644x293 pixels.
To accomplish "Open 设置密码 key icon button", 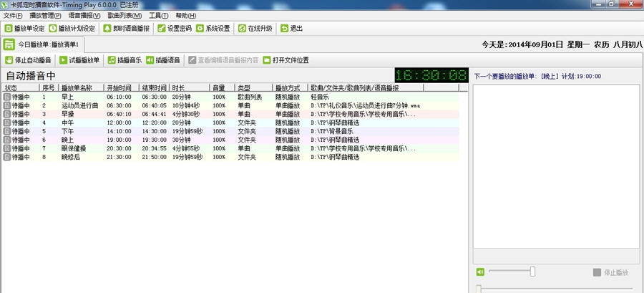I will (x=175, y=29).
